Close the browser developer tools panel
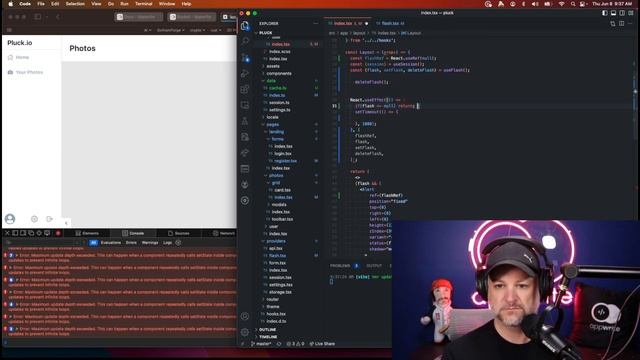The height and width of the screenshot is (360, 640). tap(7, 233)
